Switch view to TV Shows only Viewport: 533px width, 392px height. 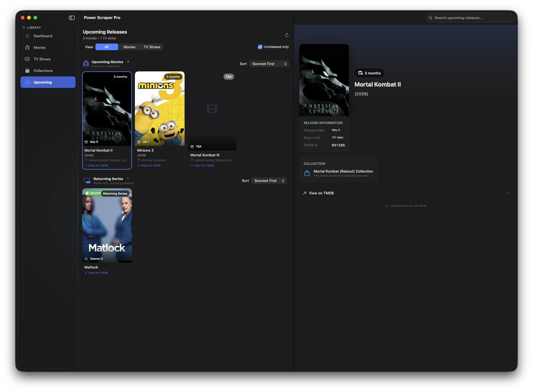[152, 47]
